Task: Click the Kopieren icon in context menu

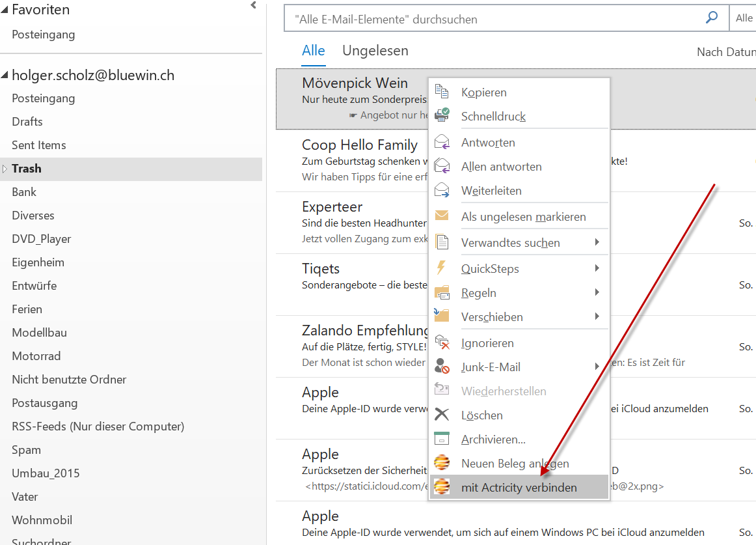Action: (x=442, y=91)
